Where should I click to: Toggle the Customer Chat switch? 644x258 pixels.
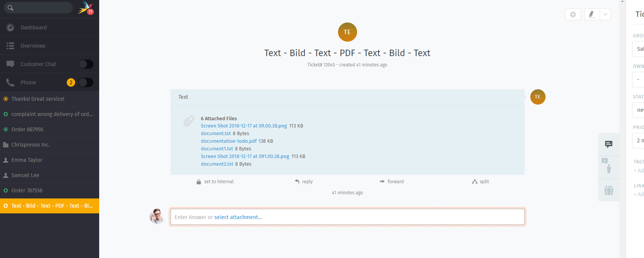tap(86, 64)
